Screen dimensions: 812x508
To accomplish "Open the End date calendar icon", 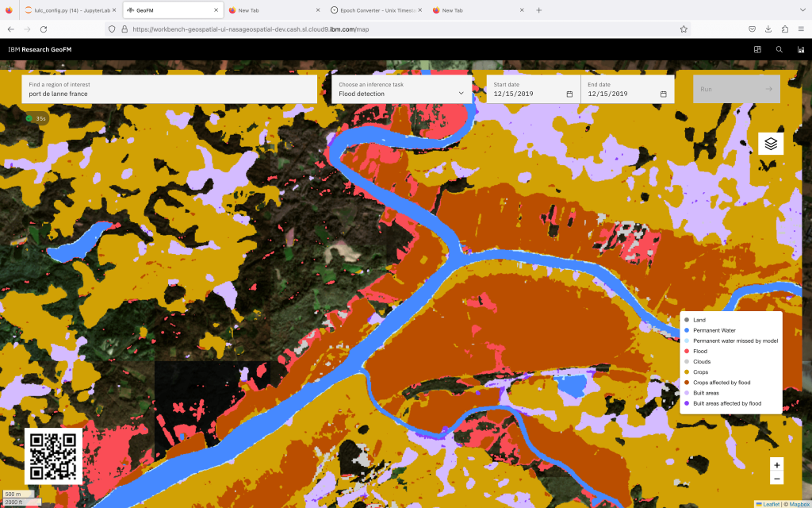I will tap(664, 94).
